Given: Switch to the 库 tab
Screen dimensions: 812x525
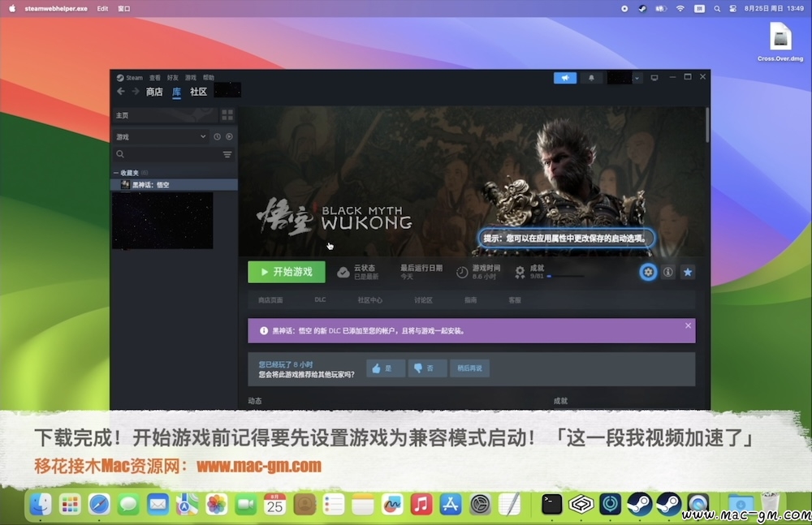Looking at the screenshot, I should pos(176,92).
